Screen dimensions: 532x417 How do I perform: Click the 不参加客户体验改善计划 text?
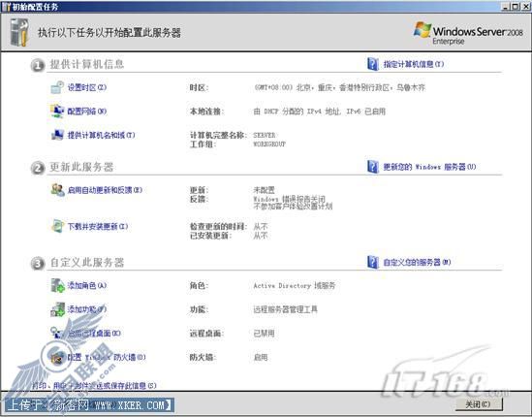pyautogui.click(x=293, y=207)
